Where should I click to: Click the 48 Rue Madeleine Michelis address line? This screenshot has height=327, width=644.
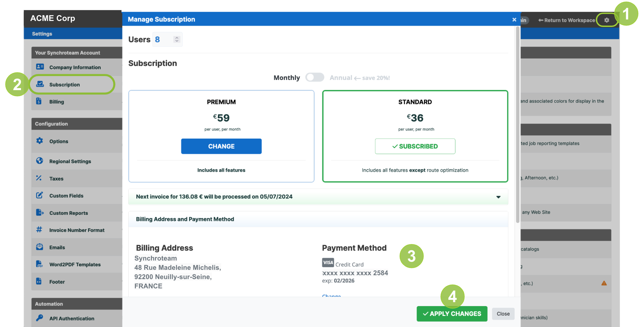pos(178,267)
